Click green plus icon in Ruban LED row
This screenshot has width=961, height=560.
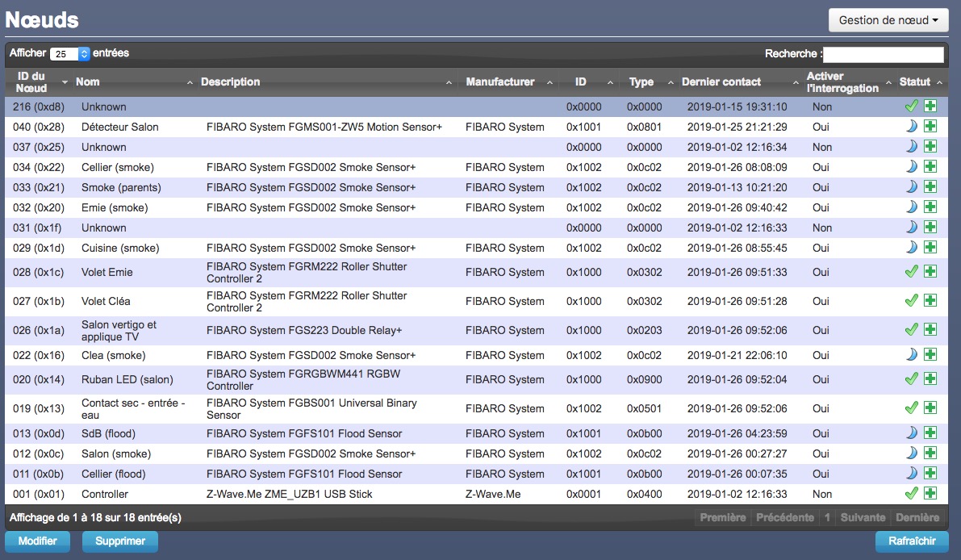[x=930, y=378]
